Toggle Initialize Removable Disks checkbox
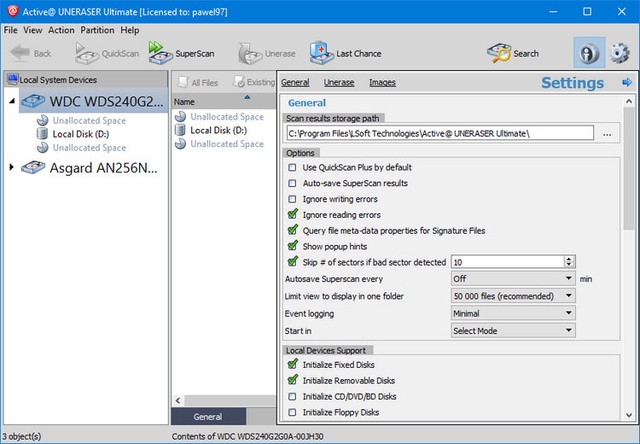640x444 pixels. 292,380
